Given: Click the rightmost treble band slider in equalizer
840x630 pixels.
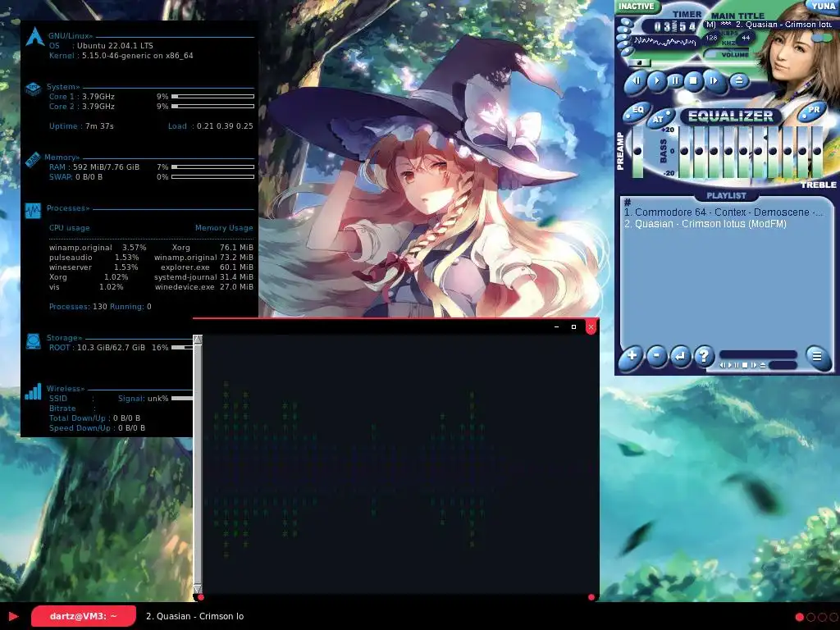Looking at the screenshot, I should 817,152.
